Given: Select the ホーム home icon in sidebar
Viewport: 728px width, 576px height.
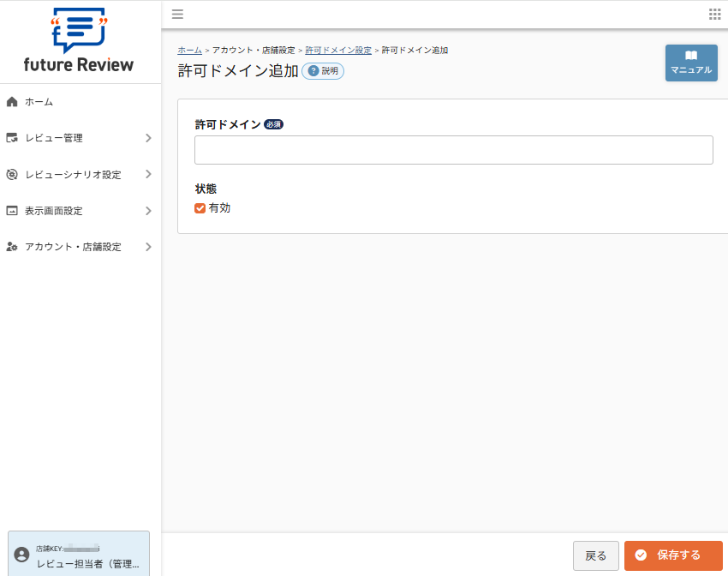Looking at the screenshot, I should pos(12,101).
